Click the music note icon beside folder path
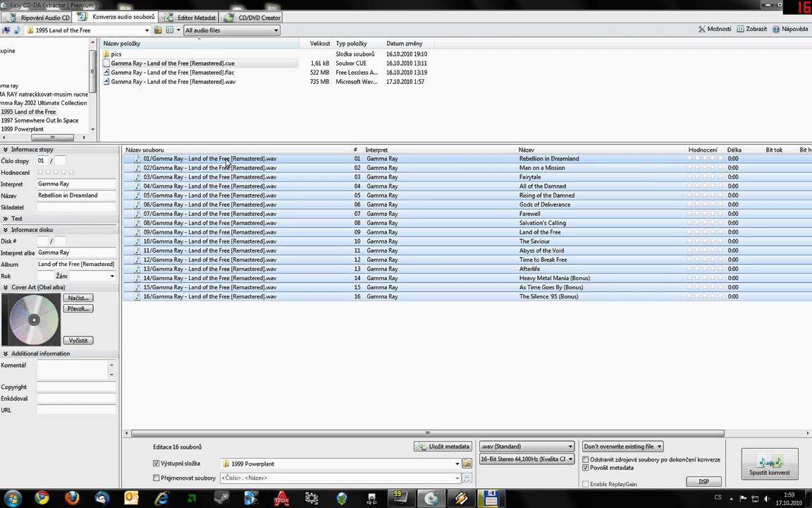 click(17, 30)
